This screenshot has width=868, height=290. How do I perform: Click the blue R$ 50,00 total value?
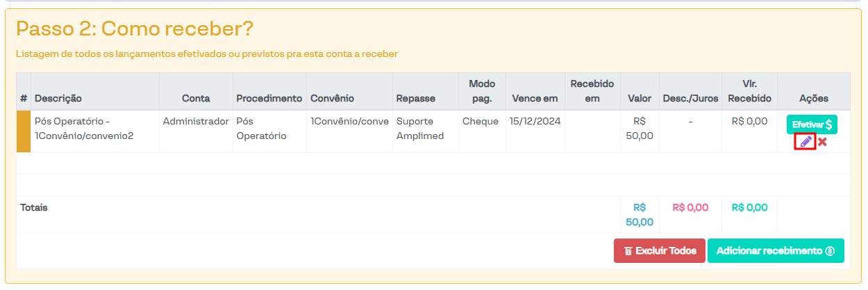click(640, 215)
